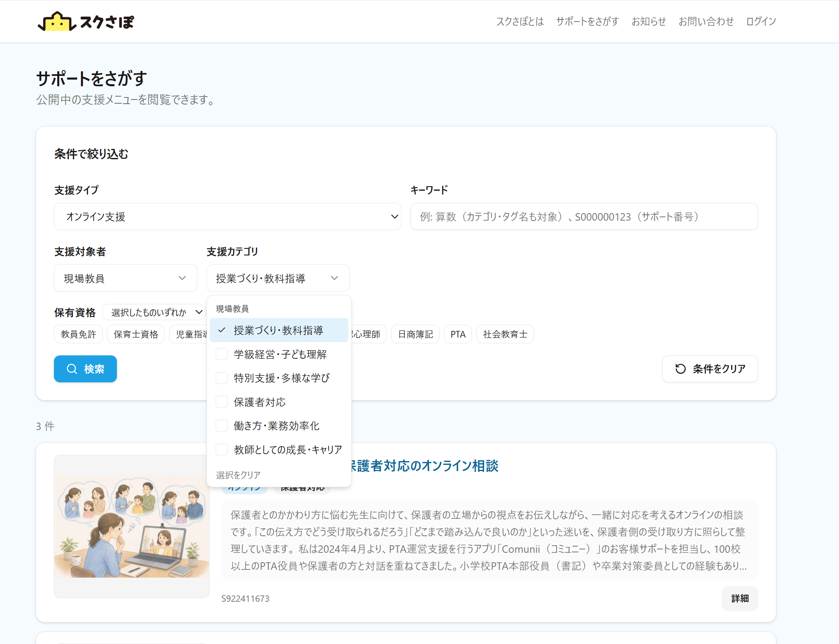
Task: Click the 現場教員 group header in list
Action: pos(232,309)
